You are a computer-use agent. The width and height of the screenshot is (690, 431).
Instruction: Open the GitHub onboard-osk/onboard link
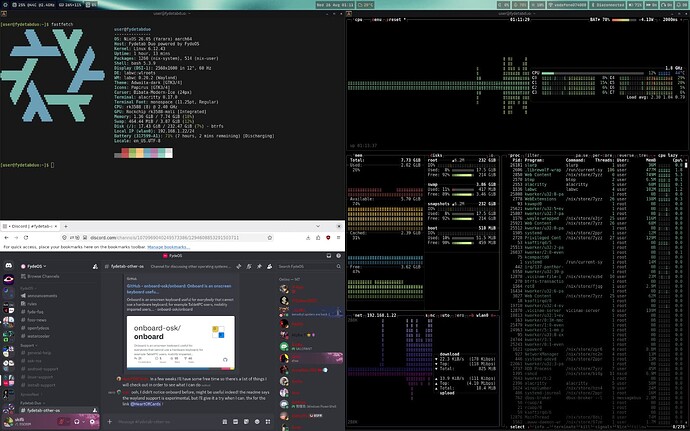[x=179, y=289]
